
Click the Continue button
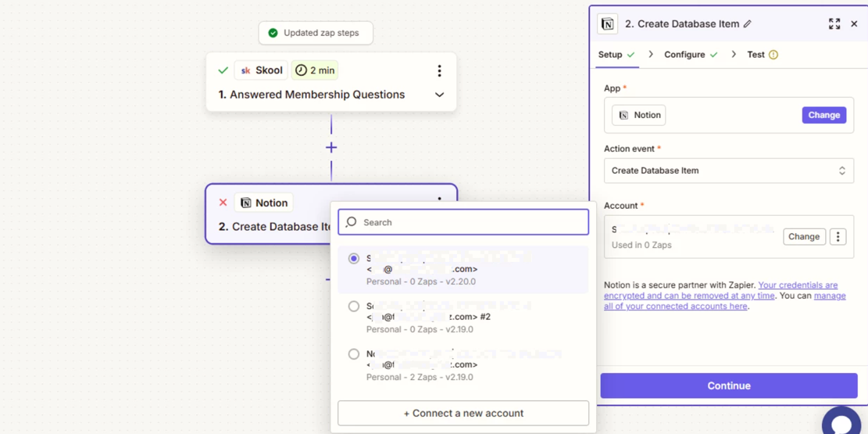pyautogui.click(x=728, y=386)
